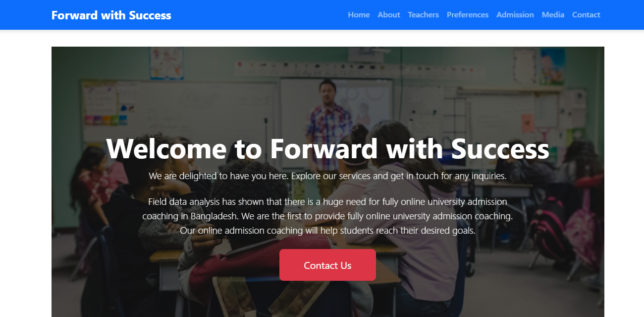
Task: Navigate to the About section
Action: [388, 15]
